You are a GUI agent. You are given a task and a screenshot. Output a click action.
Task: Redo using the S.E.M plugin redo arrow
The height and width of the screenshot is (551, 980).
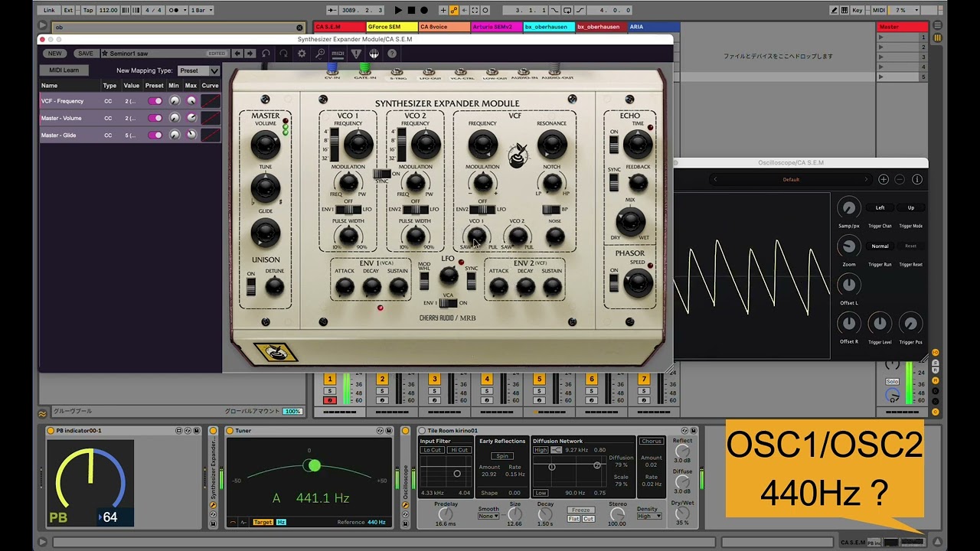pos(283,54)
